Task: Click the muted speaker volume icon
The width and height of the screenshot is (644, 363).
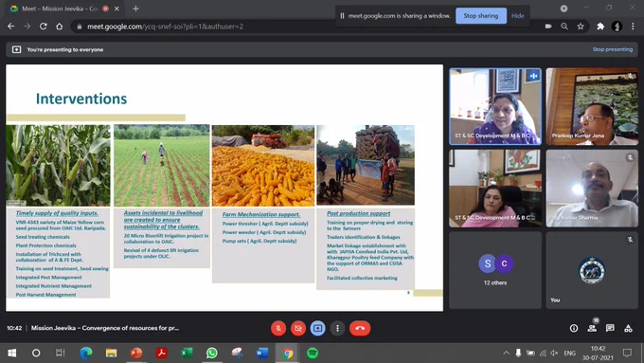Action: [554, 353]
